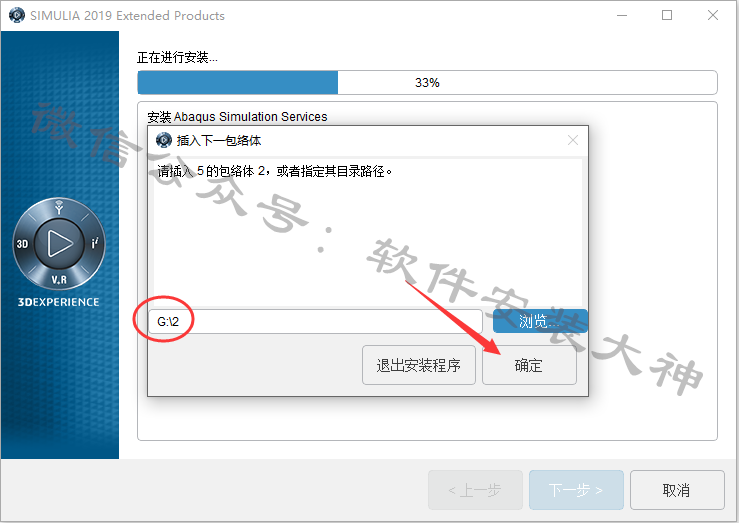The width and height of the screenshot is (739, 523).
Task: Click the compass information quadrant icon
Action: click(x=95, y=243)
